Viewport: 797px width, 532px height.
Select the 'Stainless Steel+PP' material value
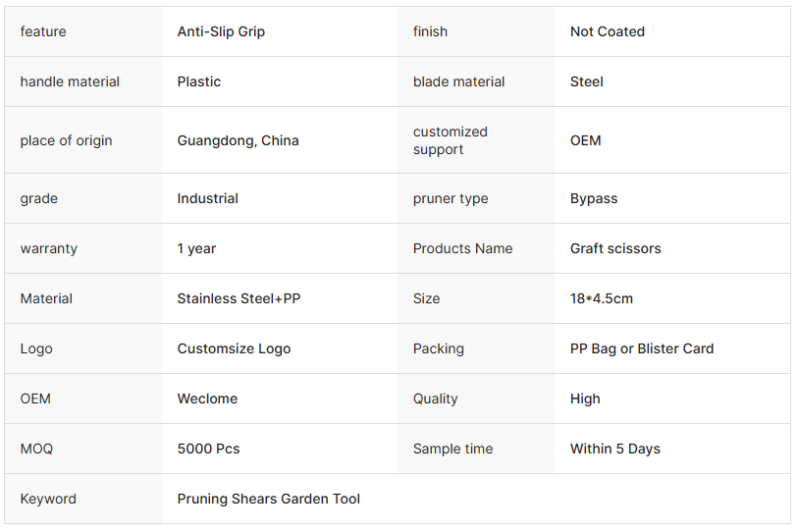(239, 298)
